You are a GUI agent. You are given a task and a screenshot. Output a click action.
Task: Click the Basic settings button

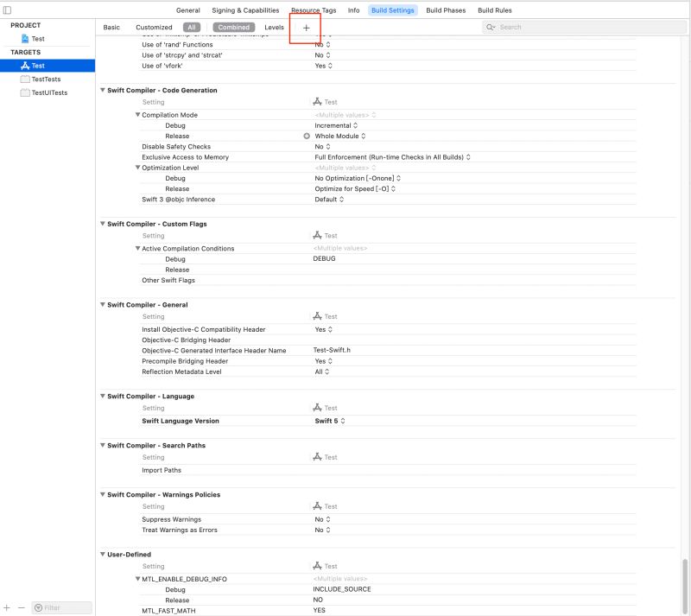pyautogui.click(x=111, y=27)
